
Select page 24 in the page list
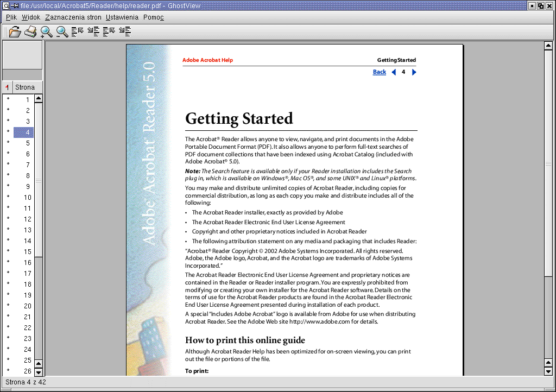24,350
